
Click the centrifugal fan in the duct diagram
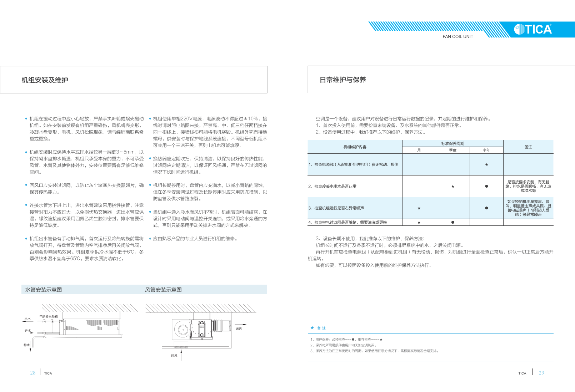[x=181, y=330]
